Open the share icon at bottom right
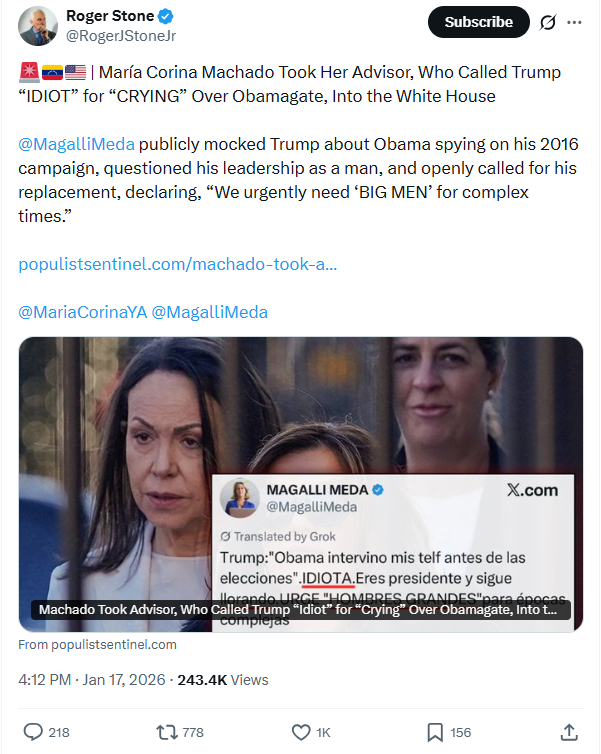Screen dimensions: 601x754 tap(569, 732)
